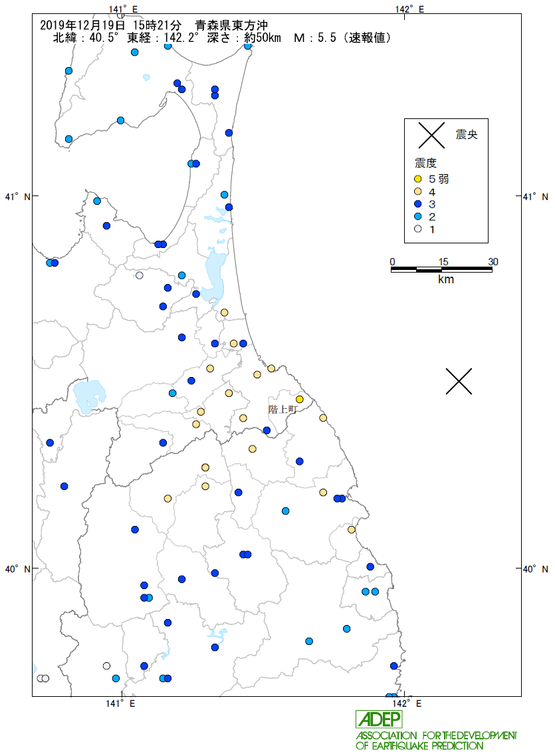The width and height of the screenshot is (555, 756).
Task: Click the light blue intensity 2 legend swatch
Action: [x=417, y=217]
